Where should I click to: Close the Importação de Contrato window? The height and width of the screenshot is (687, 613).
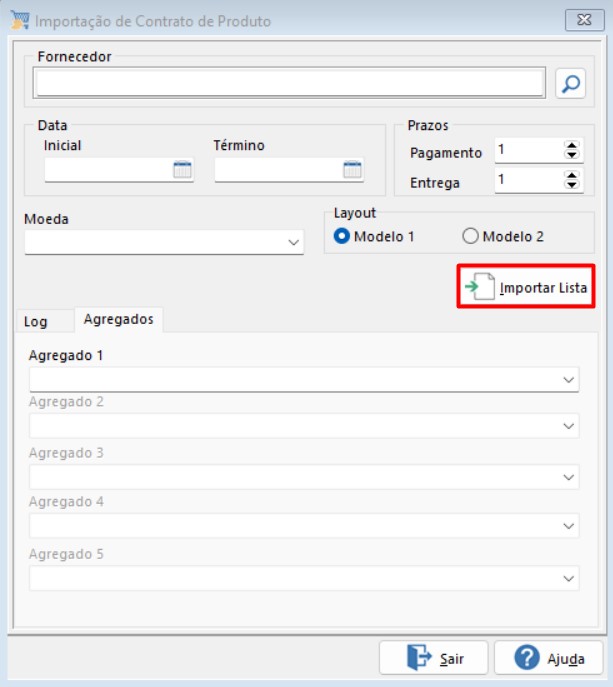585,20
